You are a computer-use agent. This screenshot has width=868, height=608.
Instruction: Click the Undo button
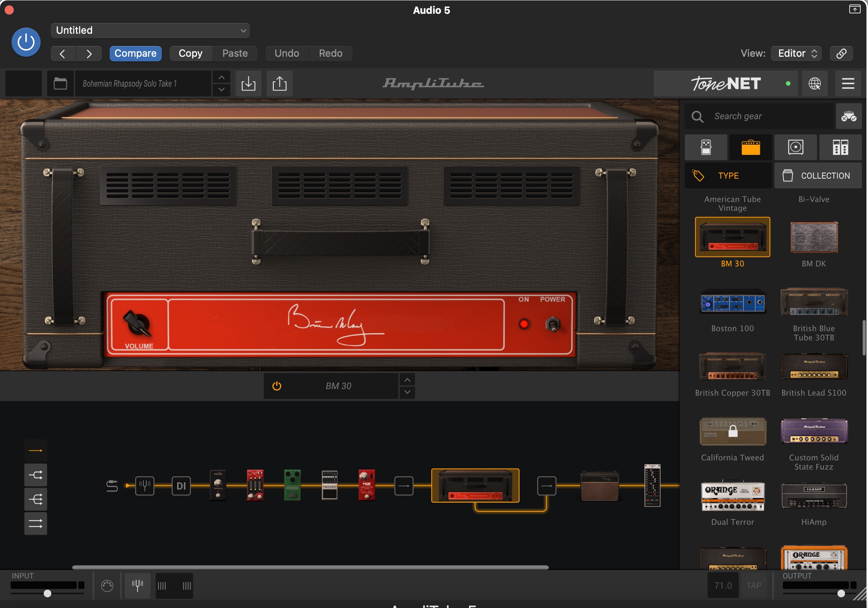287,54
